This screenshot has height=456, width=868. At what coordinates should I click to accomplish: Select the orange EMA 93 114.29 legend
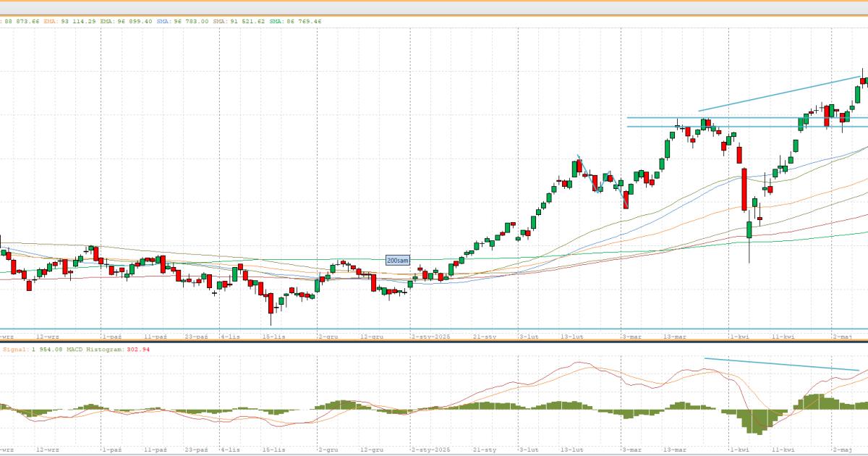click(x=67, y=22)
